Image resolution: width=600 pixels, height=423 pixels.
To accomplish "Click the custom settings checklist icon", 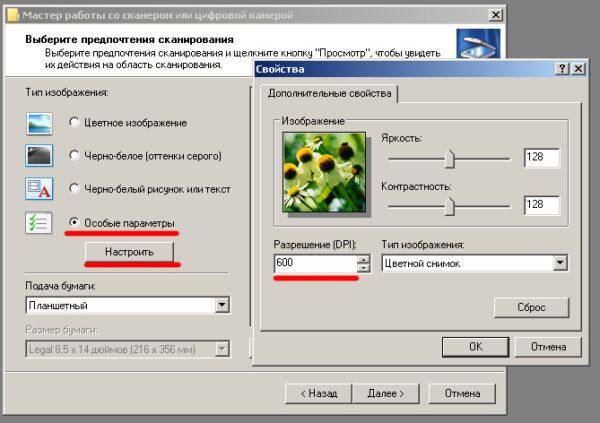I will 38,222.
